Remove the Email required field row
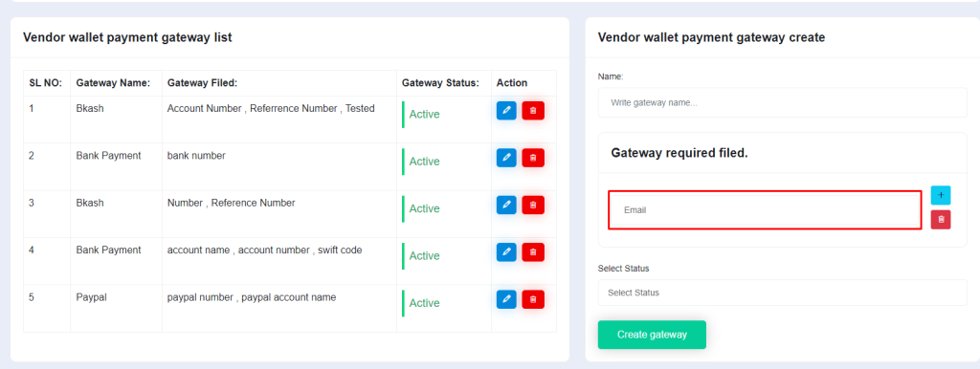The height and width of the screenshot is (369, 980). [x=941, y=220]
